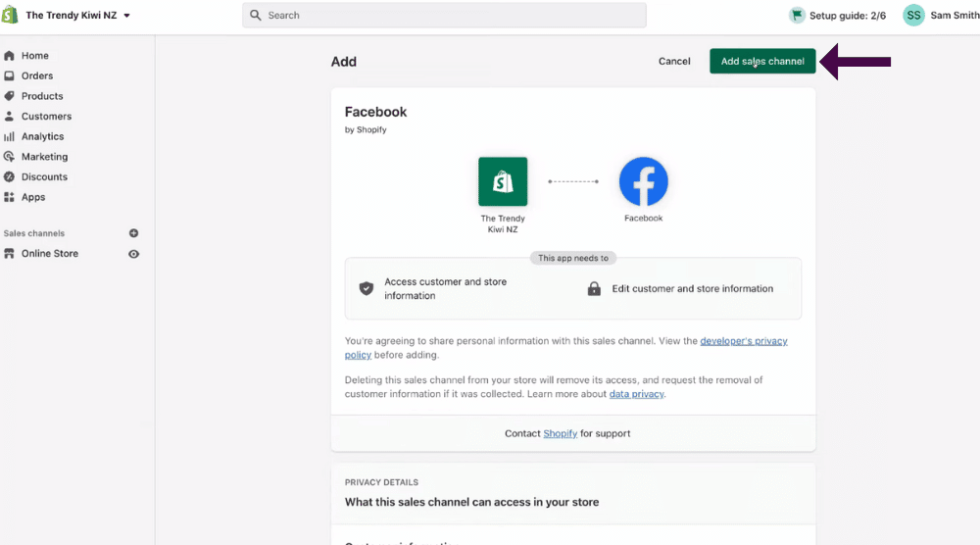The width and height of the screenshot is (980, 545).
Task: Click the Apps grid icon
Action: (x=9, y=197)
